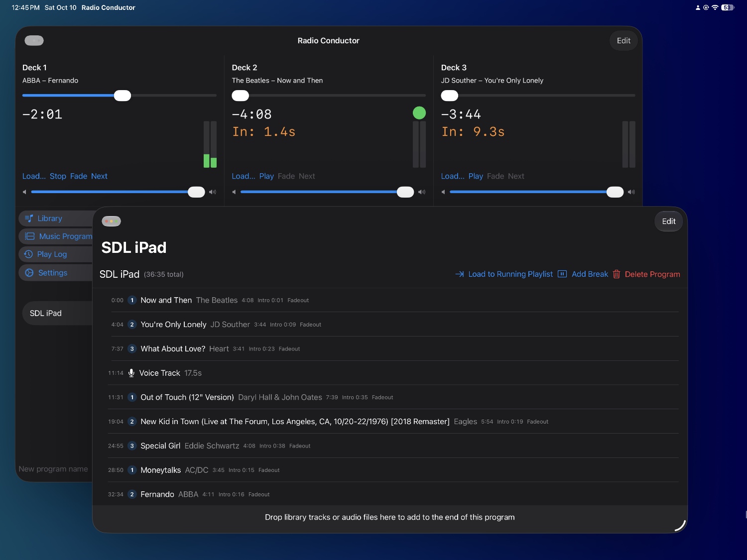This screenshot has height=560, width=747.
Task: Click Deck 2 low volume speaker icon
Action: tap(234, 192)
